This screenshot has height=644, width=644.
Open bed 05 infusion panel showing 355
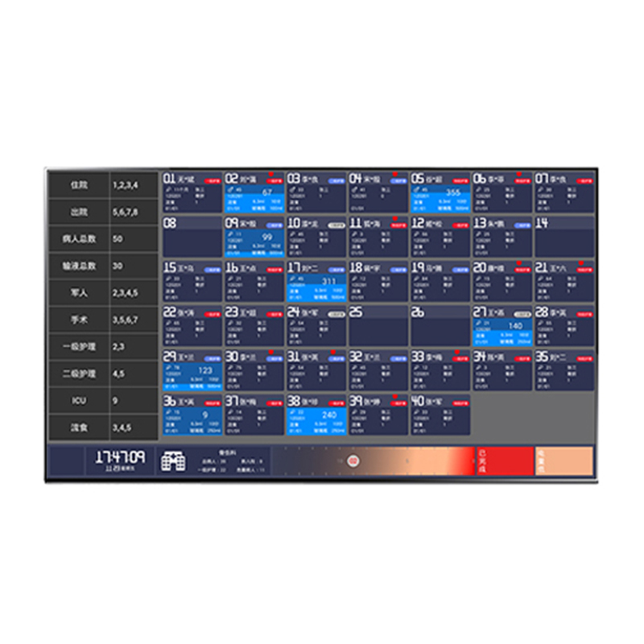[x=440, y=196]
